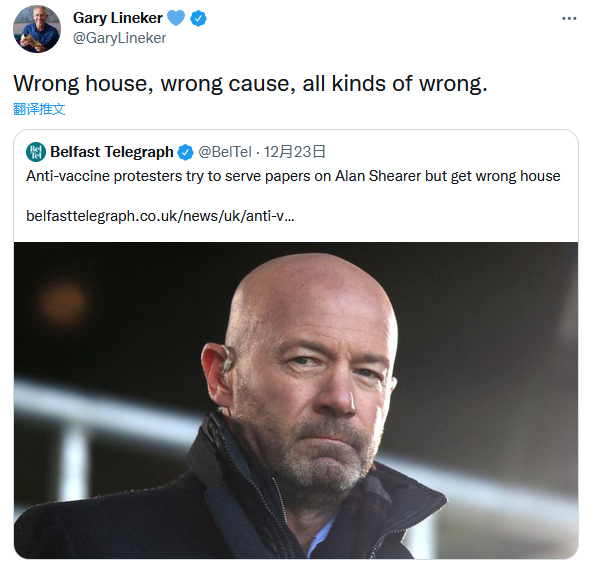This screenshot has height=564, width=595.
Task: Open the Gary Lineker display name
Action: pos(118,18)
